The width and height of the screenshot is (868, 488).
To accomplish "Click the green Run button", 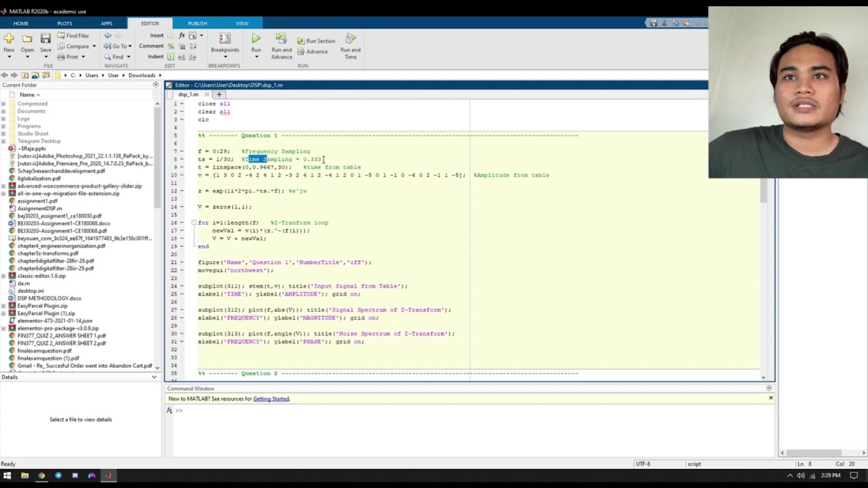I will 256,39.
